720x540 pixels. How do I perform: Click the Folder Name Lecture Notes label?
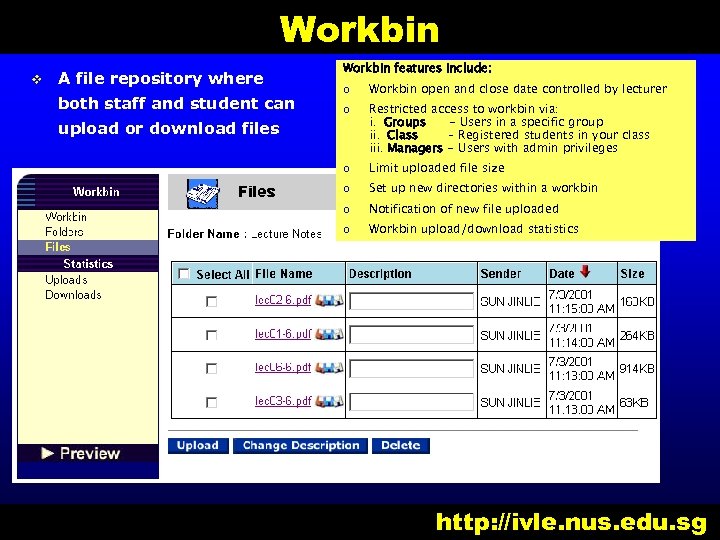pyautogui.click(x=244, y=234)
